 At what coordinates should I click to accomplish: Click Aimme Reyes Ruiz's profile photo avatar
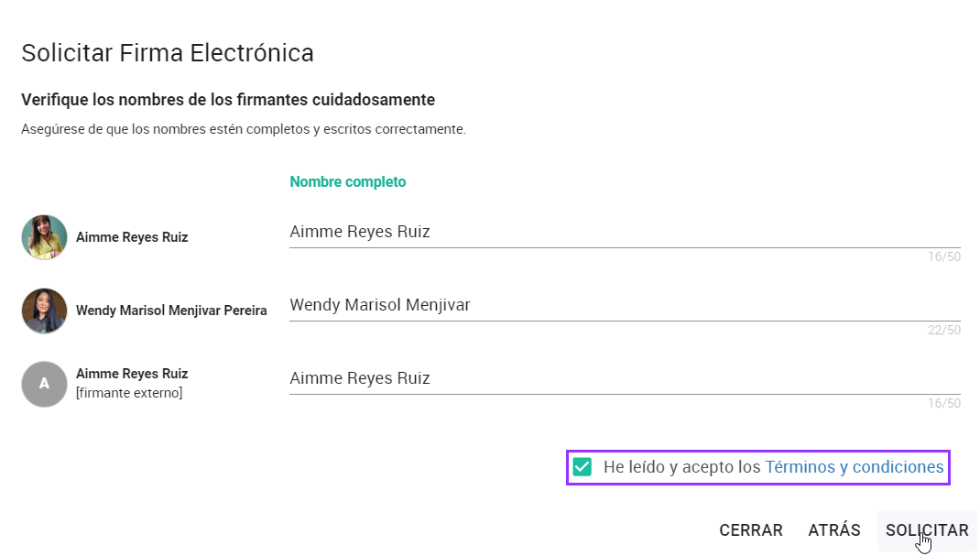click(44, 237)
